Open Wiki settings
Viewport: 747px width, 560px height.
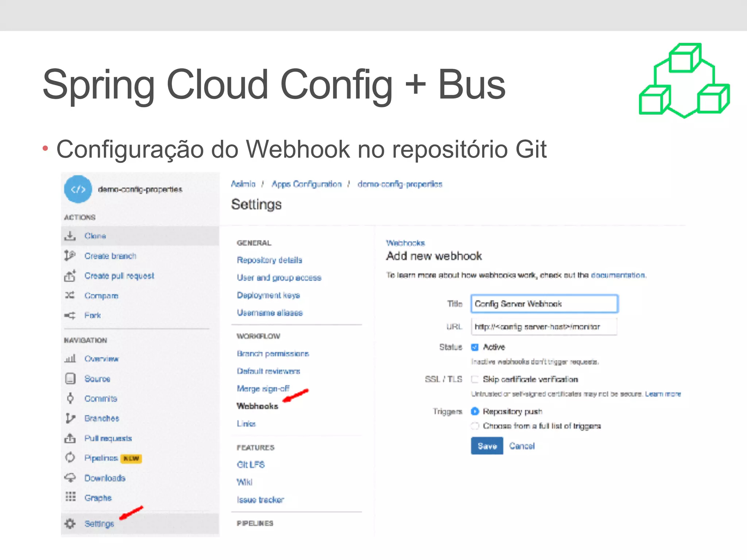tap(244, 482)
